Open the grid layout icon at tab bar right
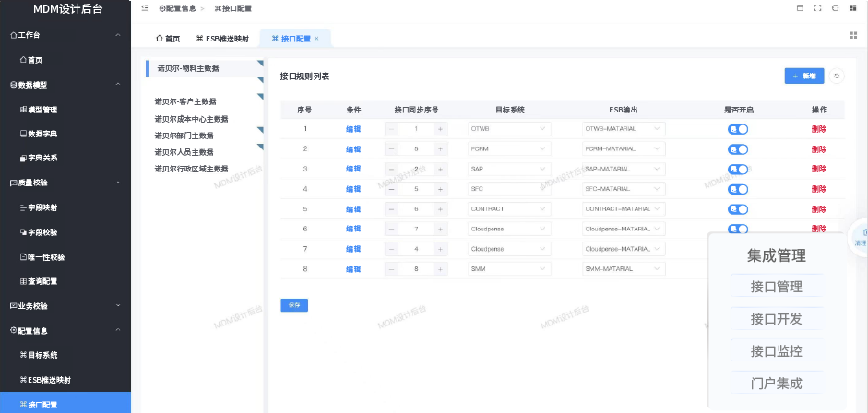 coord(853,35)
